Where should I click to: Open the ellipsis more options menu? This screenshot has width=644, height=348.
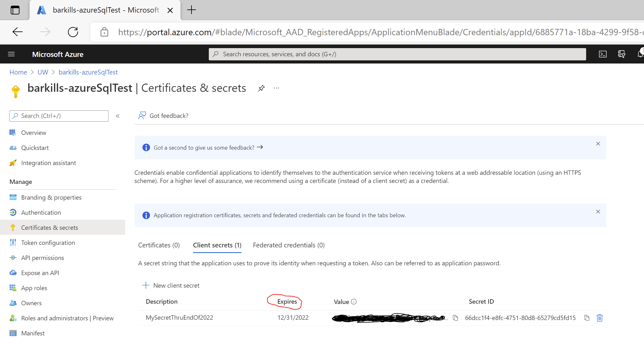coord(276,88)
